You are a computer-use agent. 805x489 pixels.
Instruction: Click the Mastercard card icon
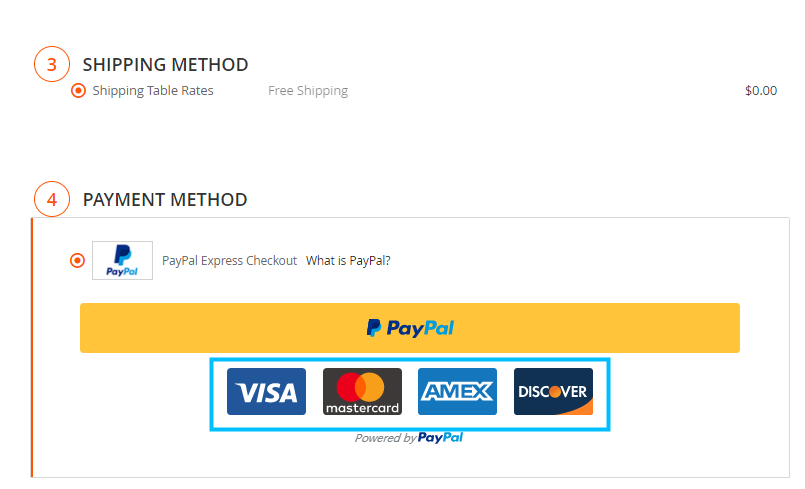click(362, 391)
